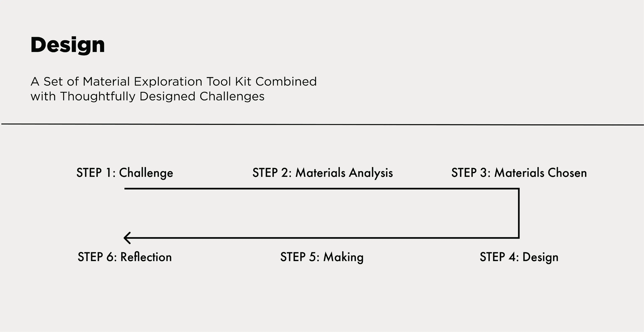
Task: Click the words Tool Kit in the subtitle
Action: click(x=229, y=82)
